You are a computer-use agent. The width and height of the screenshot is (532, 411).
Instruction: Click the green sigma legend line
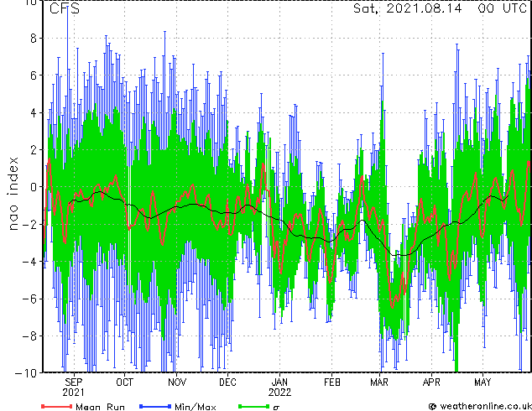tap(253, 406)
